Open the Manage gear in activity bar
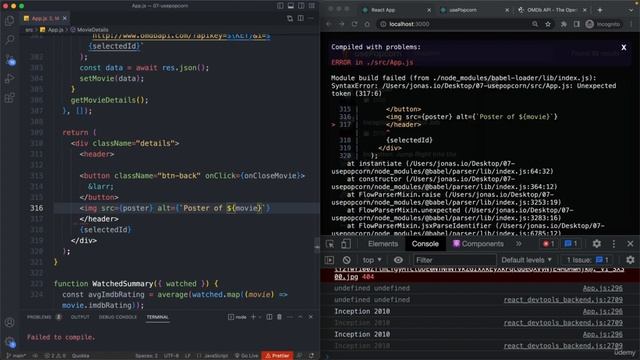640x360 pixels. pyautogui.click(x=10, y=342)
